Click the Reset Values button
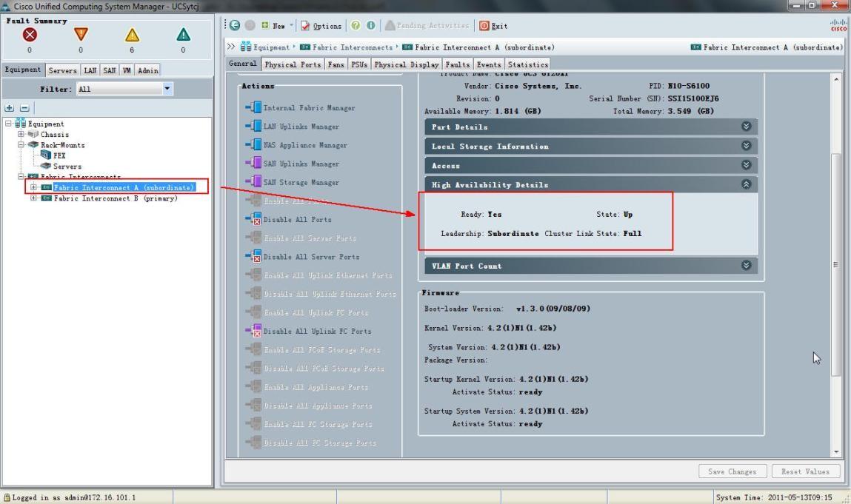This screenshot has width=851, height=504. tap(805, 471)
